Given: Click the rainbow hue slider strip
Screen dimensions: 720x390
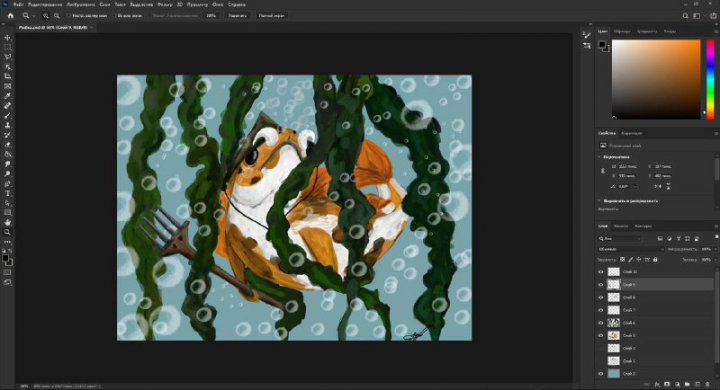Looking at the screenshot, I should 710,79.
